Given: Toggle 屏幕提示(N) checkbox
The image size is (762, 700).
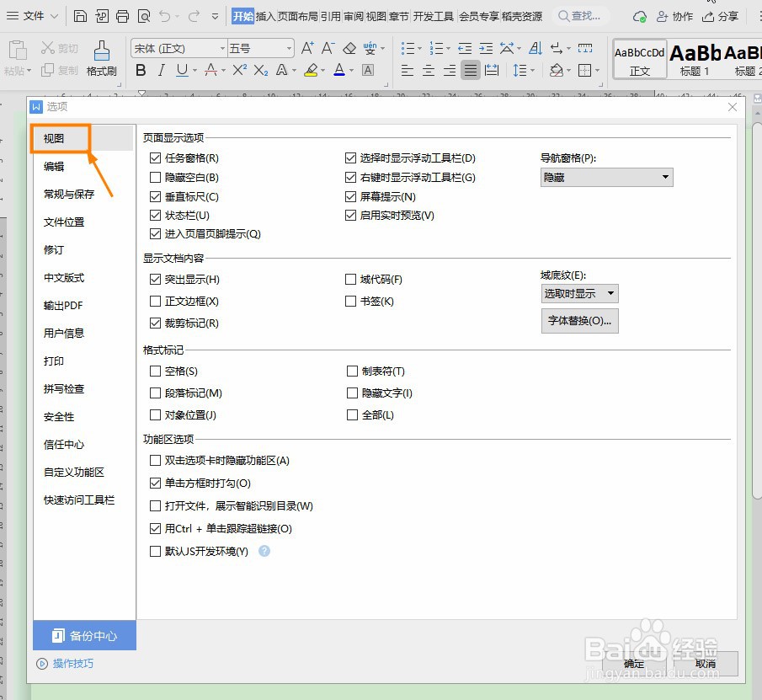Looking at the screenshot, I should coord(350,196).
